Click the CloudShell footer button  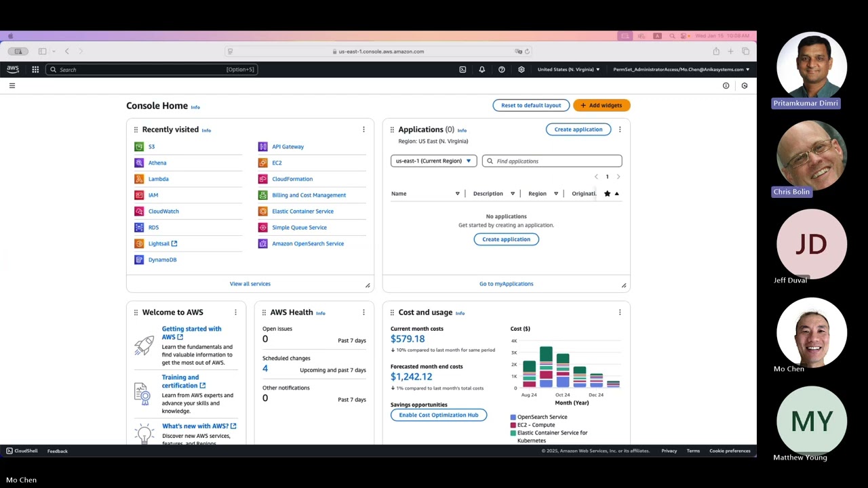click(22, 451)
